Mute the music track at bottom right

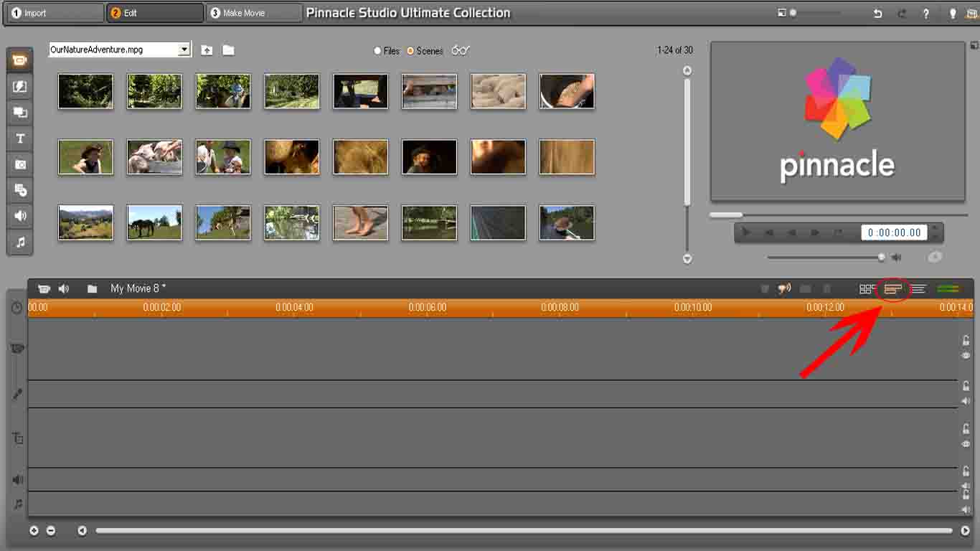click(x=966, y=509)
